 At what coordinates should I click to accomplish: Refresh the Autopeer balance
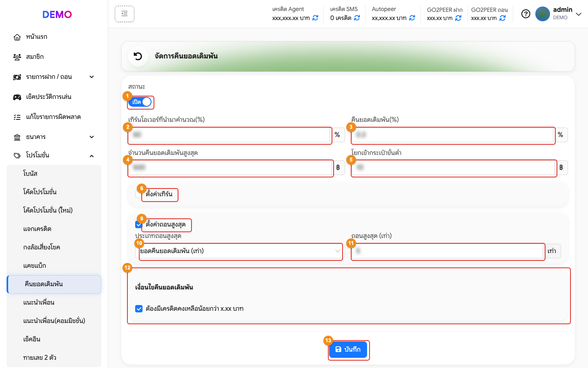click(x=412, y=18)
